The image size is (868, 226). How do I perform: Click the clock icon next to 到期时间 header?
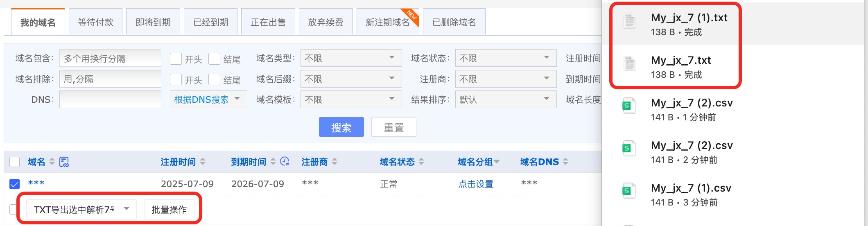pos(285,162)
